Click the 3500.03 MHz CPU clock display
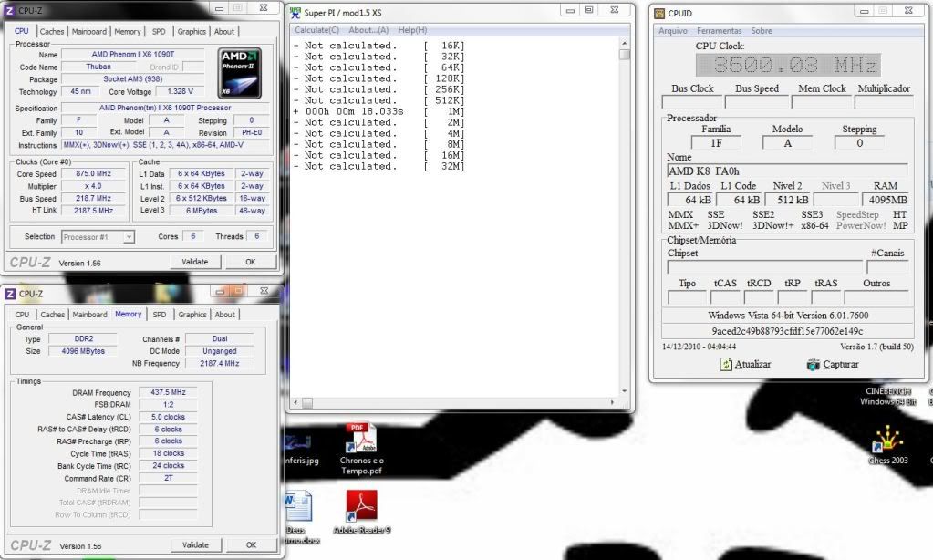 click(788, 65)
